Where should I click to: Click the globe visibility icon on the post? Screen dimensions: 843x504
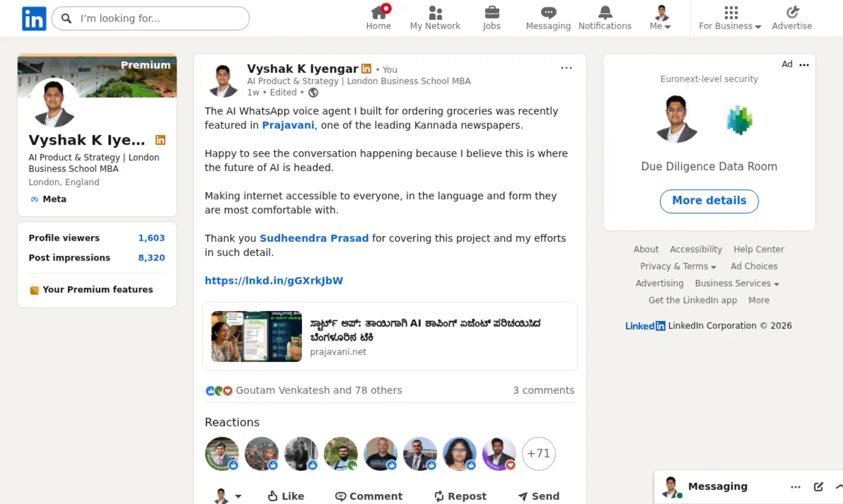pos(313,93)
